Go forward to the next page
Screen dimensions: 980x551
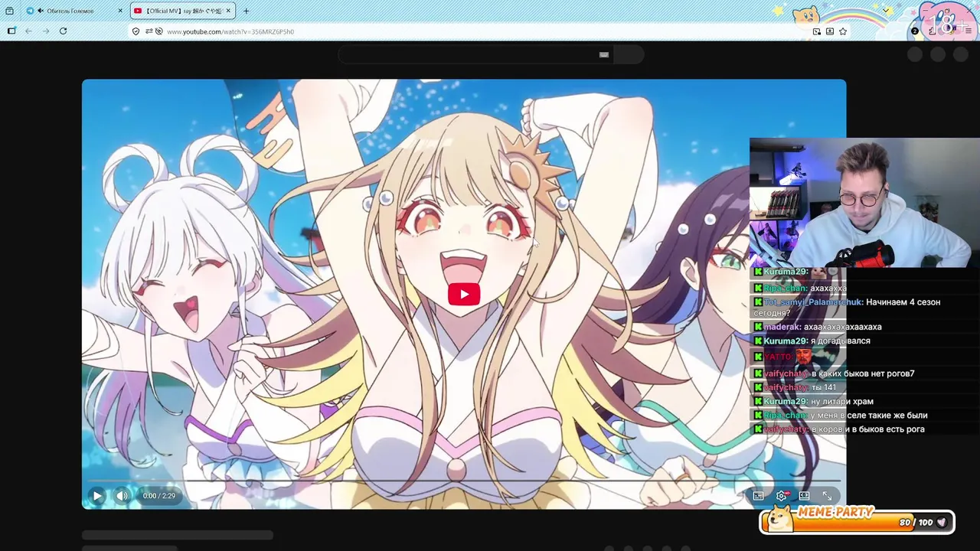(46, 31)
